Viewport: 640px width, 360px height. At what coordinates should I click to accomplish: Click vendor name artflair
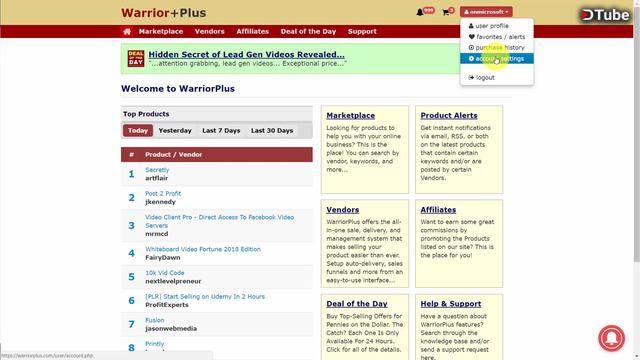157,178
